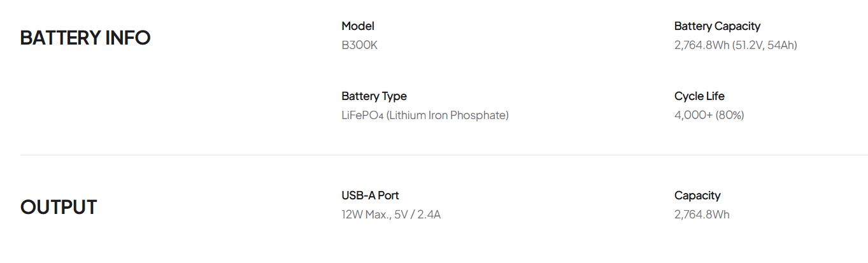Click the USB-A Port label
This screenshot has height=263, width=868.
[x=370, y=195]
